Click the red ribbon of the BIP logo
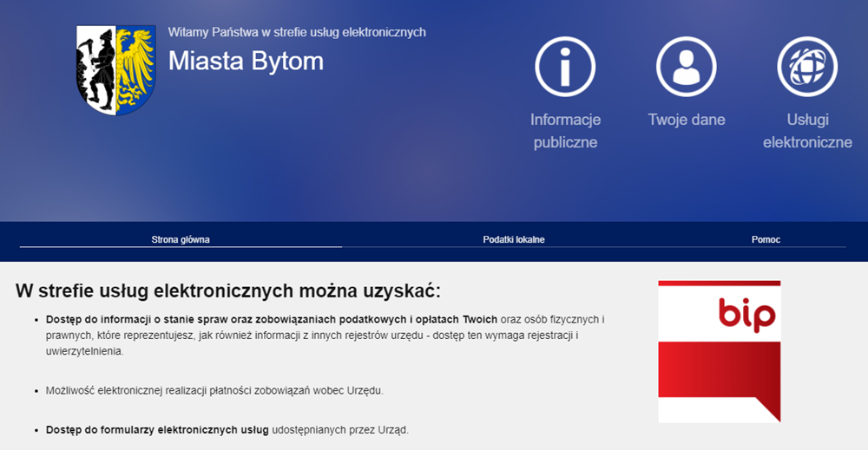Image resolution: width=868 pixels, height=450 pixels. point(719,370)
